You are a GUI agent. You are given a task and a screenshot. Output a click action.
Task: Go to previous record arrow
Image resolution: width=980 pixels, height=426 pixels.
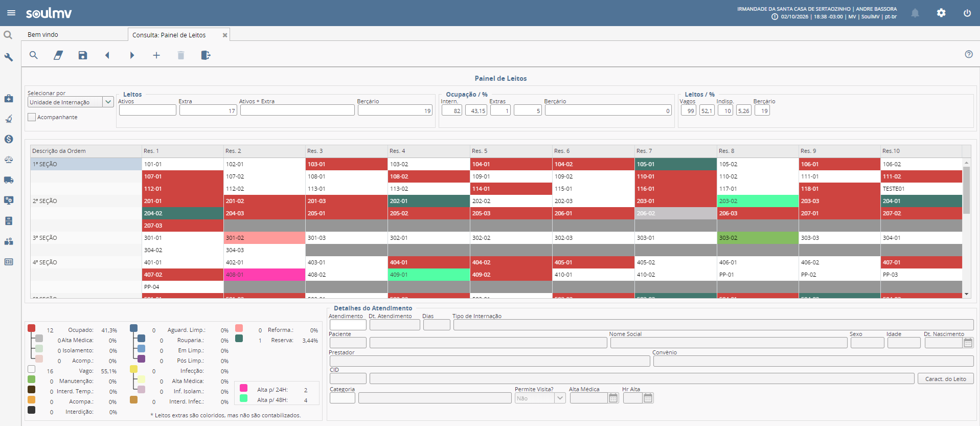107,55
